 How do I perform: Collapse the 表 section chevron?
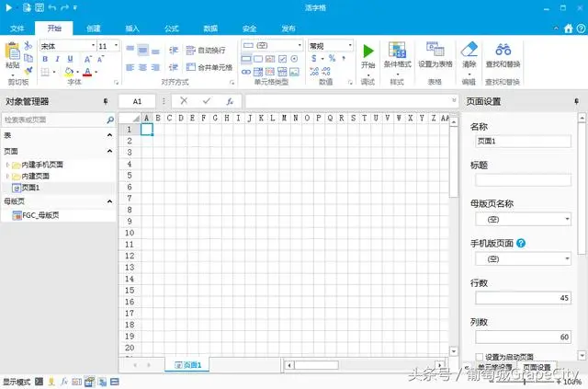coord(109,135)
